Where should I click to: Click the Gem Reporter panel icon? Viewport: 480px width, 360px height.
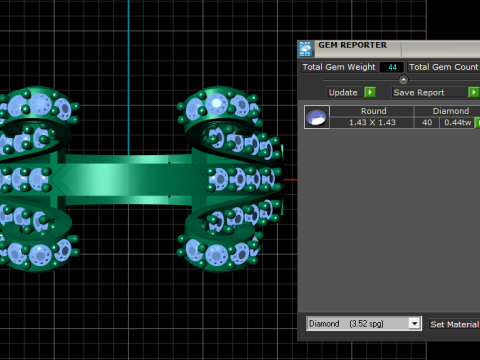tap(305, 49)
